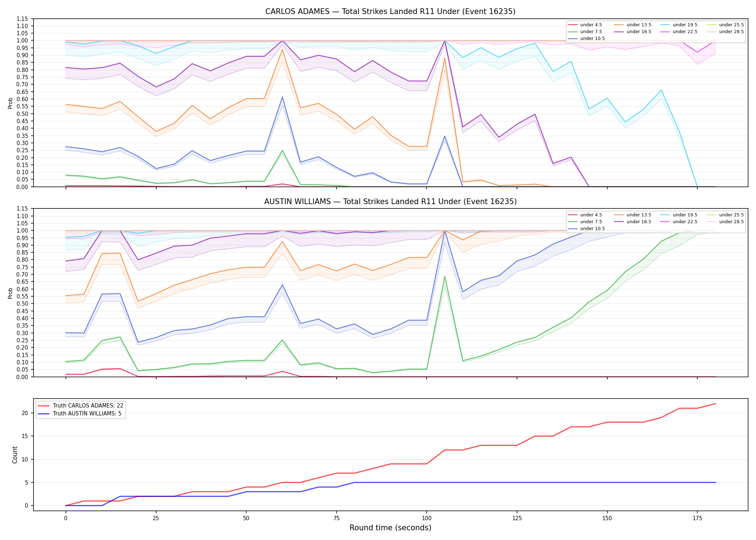Click the 'Prob' label of the Carlos Adames chart
Screen dimensions: 756x540
10,103
